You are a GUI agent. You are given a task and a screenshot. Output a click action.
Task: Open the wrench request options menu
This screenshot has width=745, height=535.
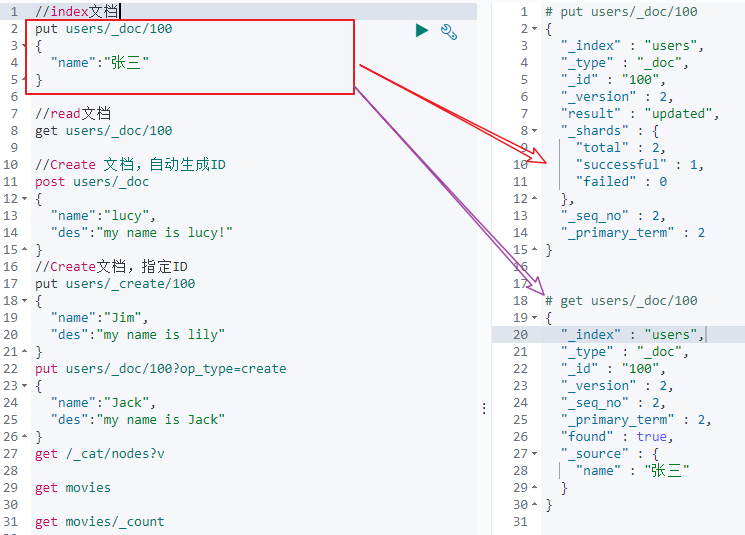(x=449, y=31)
